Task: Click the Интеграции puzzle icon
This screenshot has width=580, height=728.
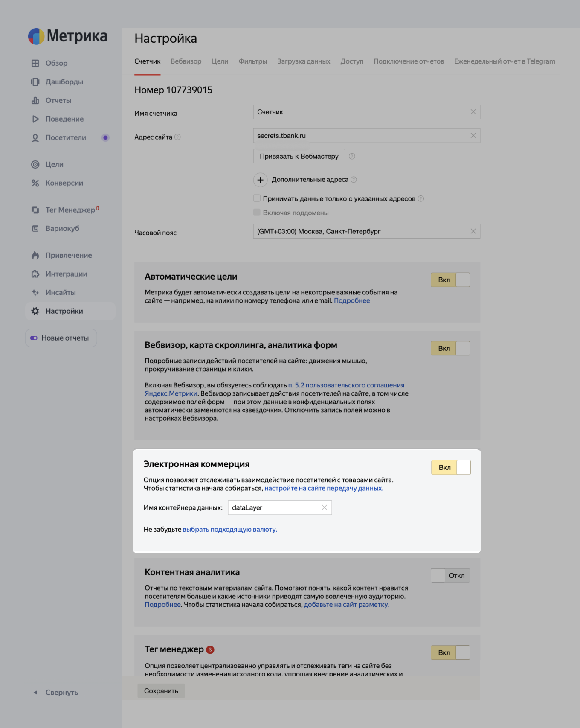Action: point(35,274)
